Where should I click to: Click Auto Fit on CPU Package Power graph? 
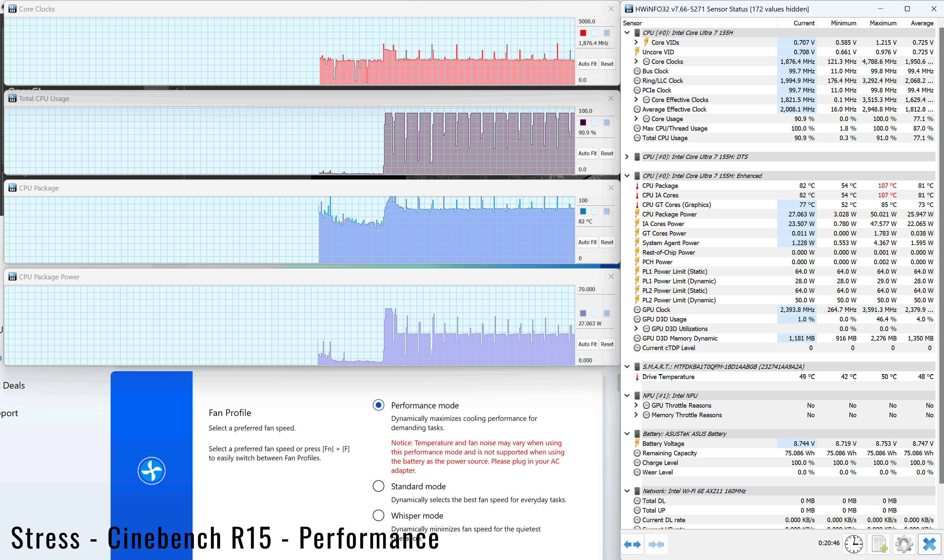[x=587, y=344]
